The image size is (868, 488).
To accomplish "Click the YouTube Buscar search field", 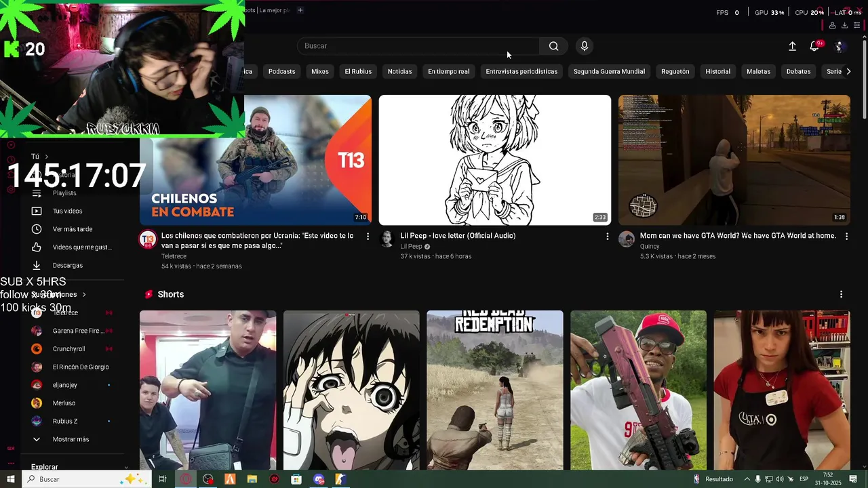I will coord(418,46).
